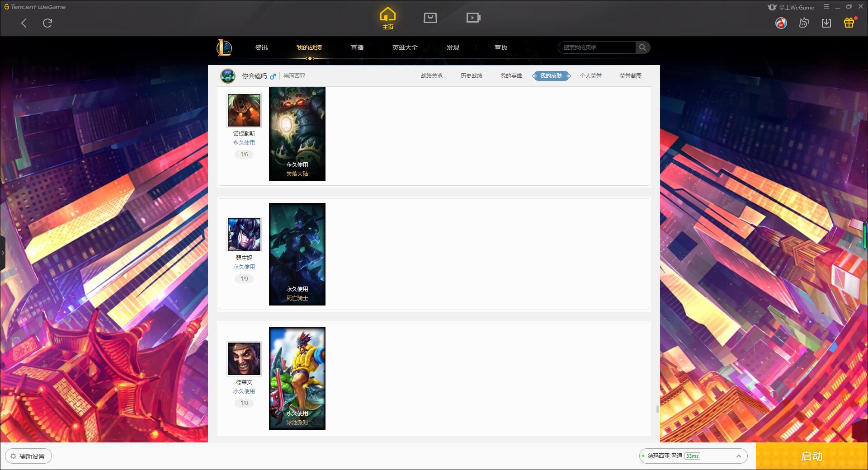Refresh the page with reload icon

tap(47, 23)
